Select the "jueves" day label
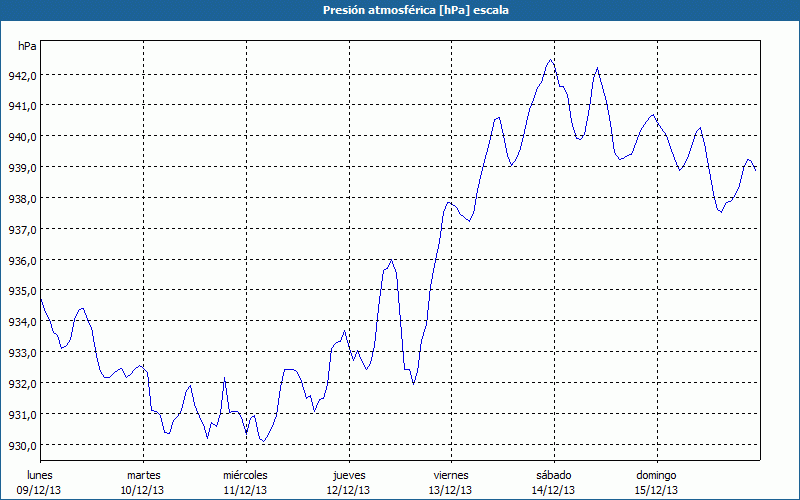 click(x=348, y=475)
